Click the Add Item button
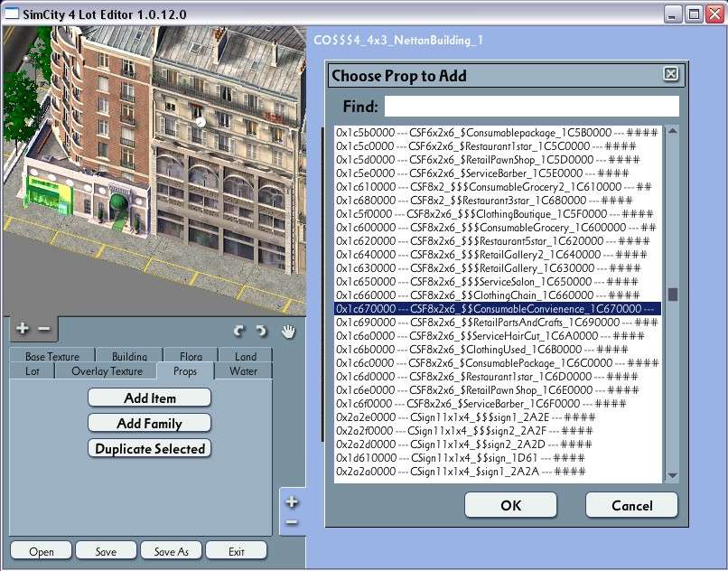The height and width of the screenshot is (571, 728). click(150, 398)
